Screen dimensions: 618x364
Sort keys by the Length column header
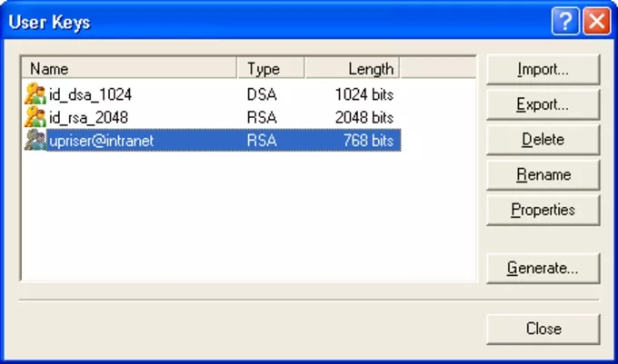352,69
